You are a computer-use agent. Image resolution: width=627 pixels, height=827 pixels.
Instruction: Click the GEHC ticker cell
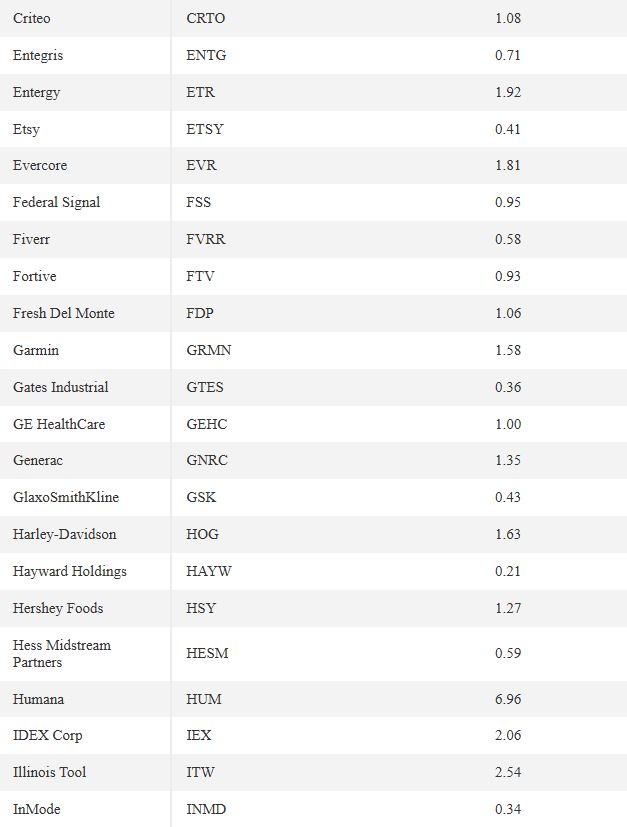pos(207,424)
